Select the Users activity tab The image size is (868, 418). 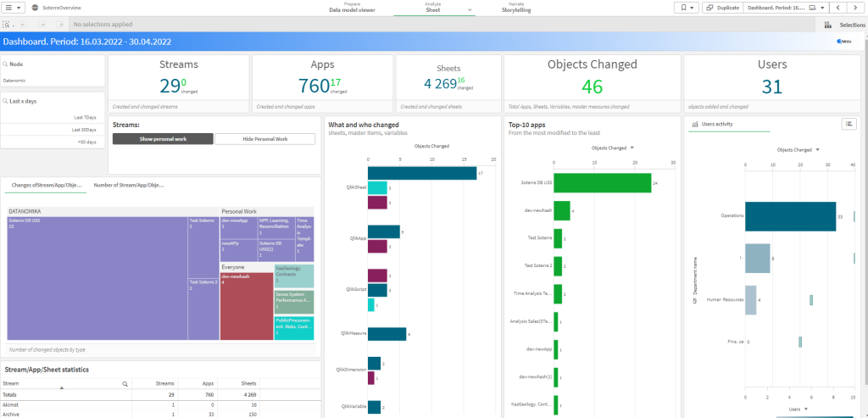(730, 125)
